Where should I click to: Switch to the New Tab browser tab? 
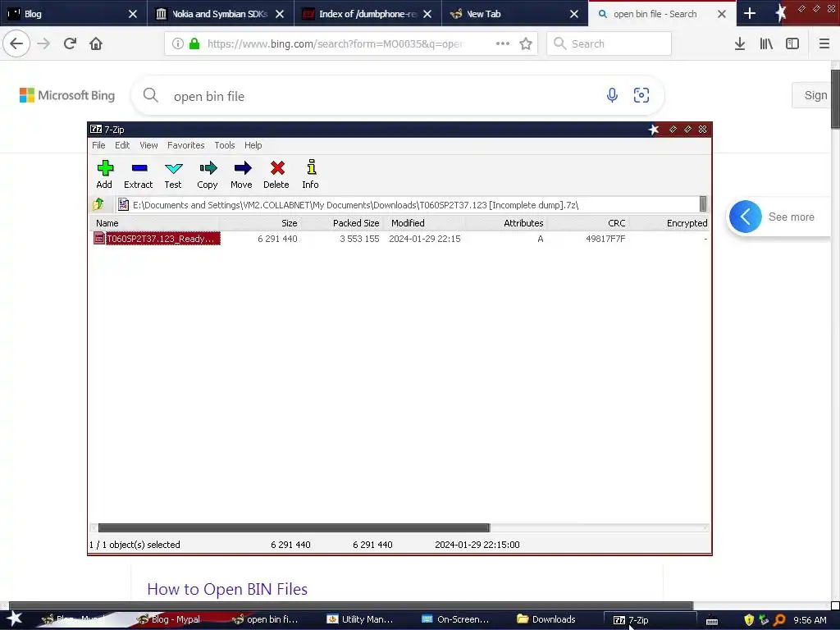pyautogui.click(x=514, y=14)
